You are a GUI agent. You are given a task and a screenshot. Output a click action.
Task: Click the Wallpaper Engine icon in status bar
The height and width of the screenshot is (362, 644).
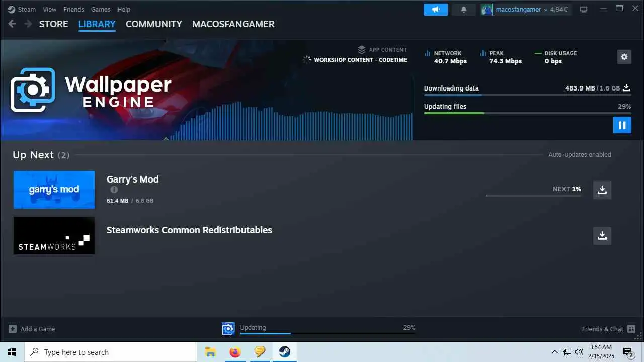[x=228, y=329]
